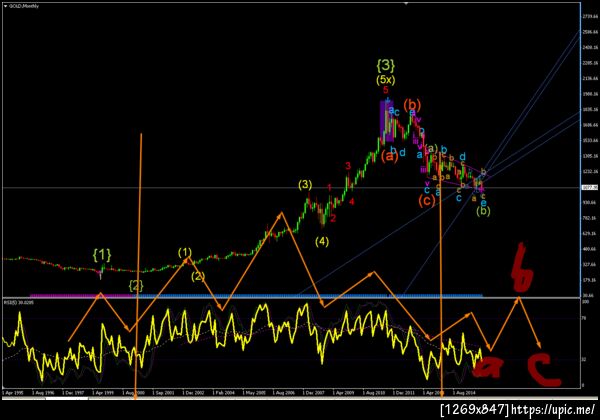Select the yellow (1) wave label
Image resolution: width=600 pixels, height=420 pixels.
[185, 252]
